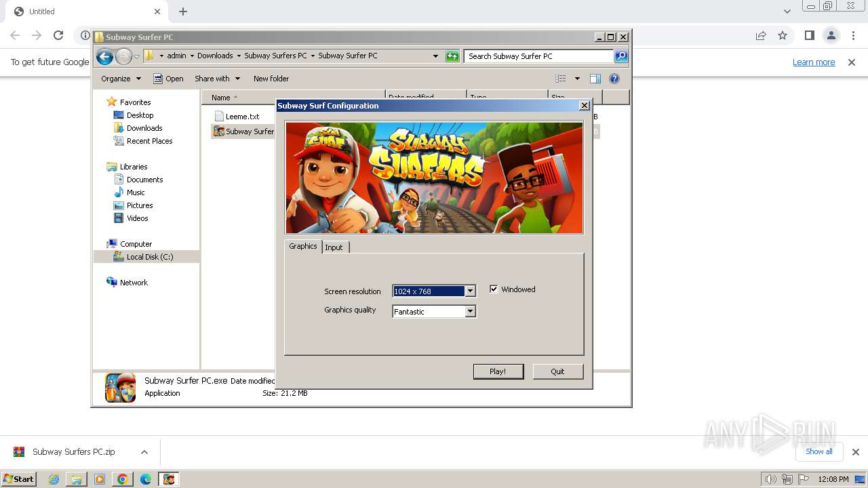Expand the Organize menu in Explorer
The image size is (868, 488).
[121, 79]
